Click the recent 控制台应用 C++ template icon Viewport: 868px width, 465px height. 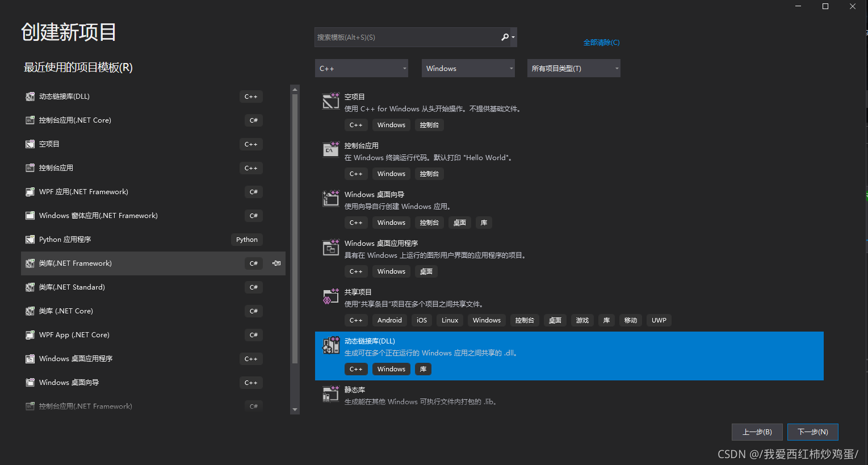point(30,168)
